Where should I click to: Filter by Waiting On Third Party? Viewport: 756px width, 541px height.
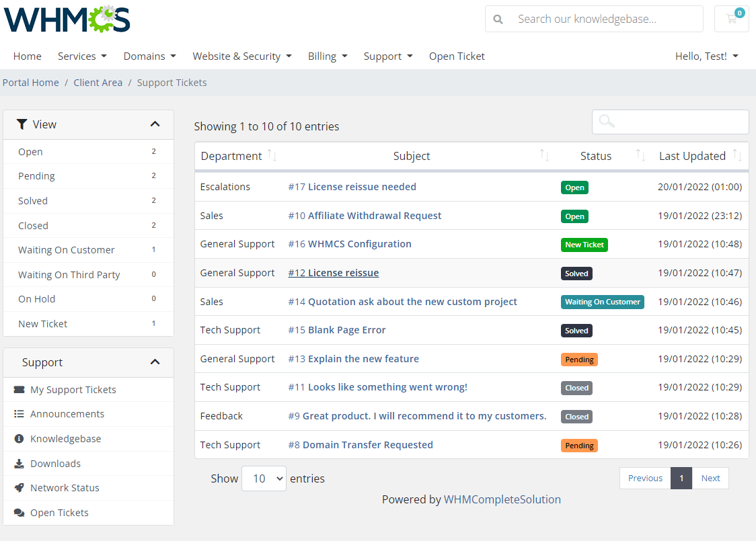(88, 275)
